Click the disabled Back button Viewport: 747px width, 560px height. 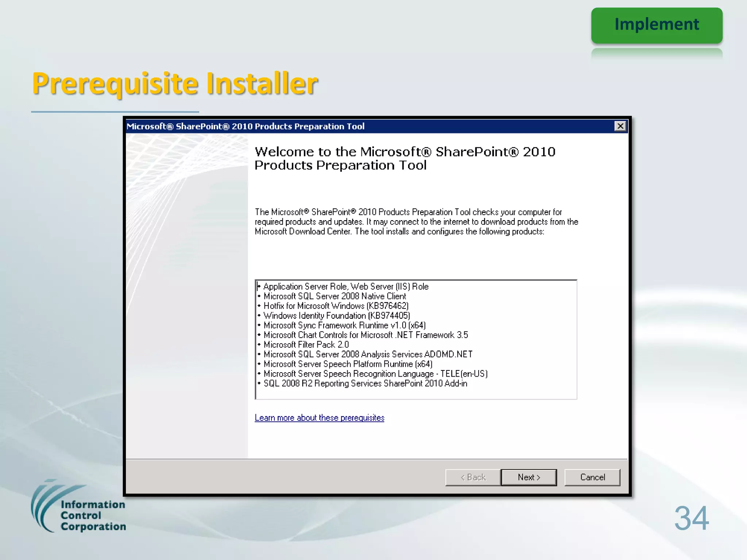pyautogui.click(x=473, y=477)
